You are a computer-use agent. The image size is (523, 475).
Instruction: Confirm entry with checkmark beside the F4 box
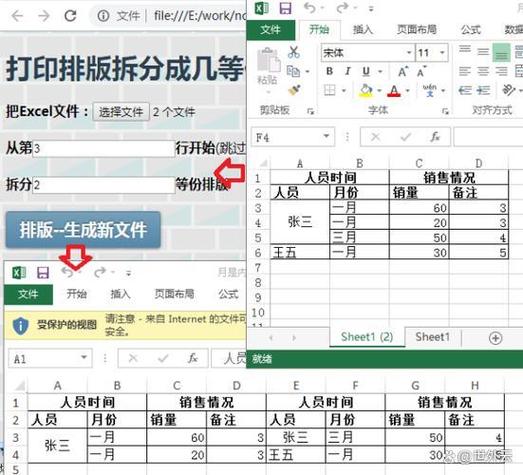(405, 137)
